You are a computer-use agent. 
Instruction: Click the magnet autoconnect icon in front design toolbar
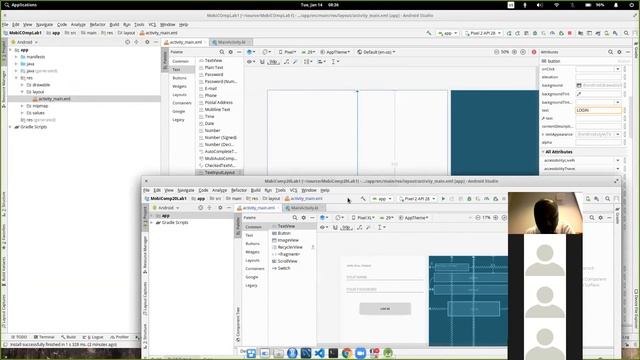pos(335,227)
